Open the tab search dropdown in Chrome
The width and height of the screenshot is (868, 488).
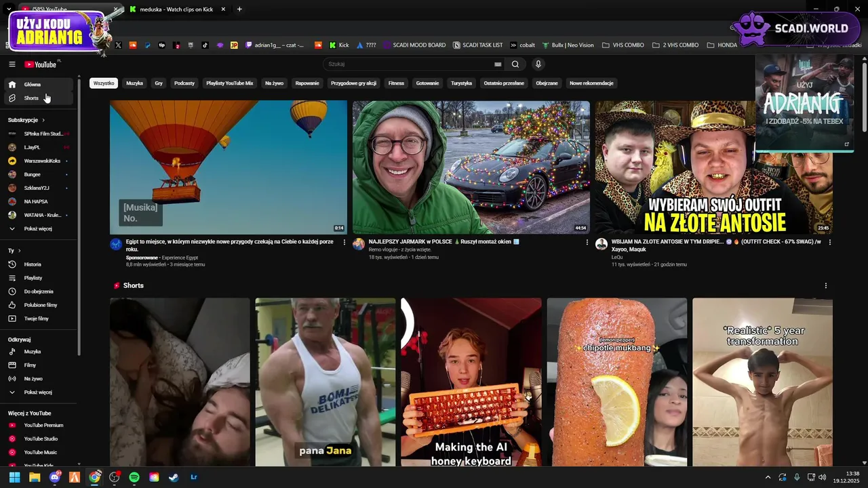(x=9, y=9)
